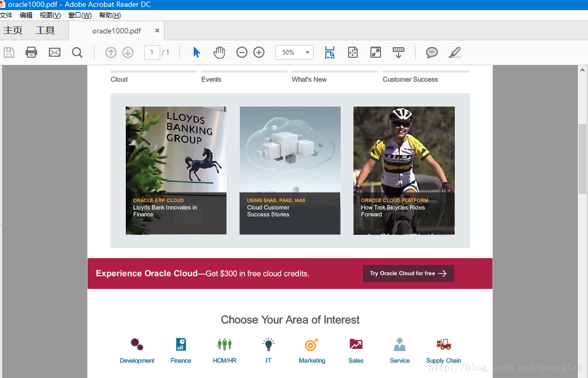Click the Development gears icon
The width and height of the screenshot is (588, 378).
click(x=137, y=344)
